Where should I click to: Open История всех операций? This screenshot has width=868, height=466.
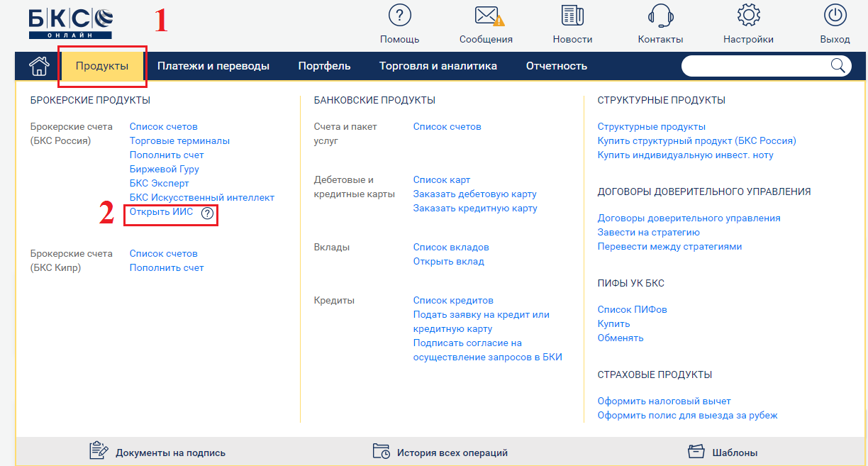tap(452, 453)
